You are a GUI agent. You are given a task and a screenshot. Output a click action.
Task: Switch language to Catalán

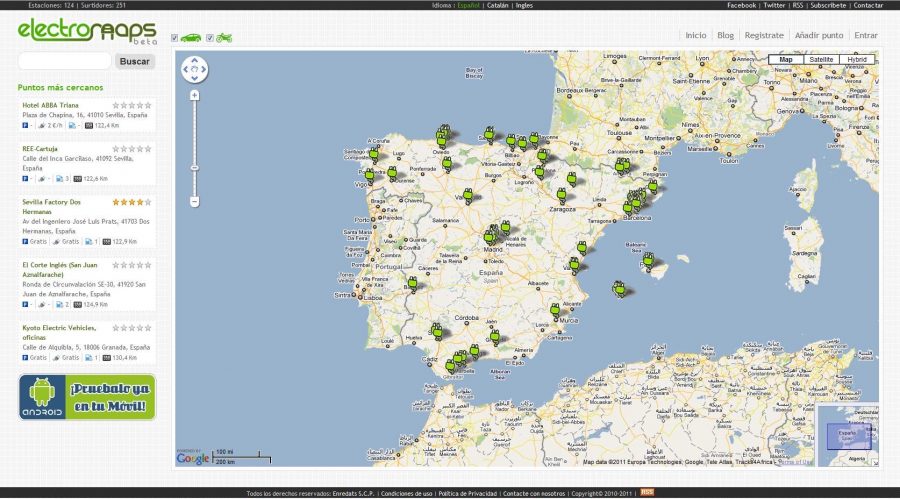[x=498, y=5]
